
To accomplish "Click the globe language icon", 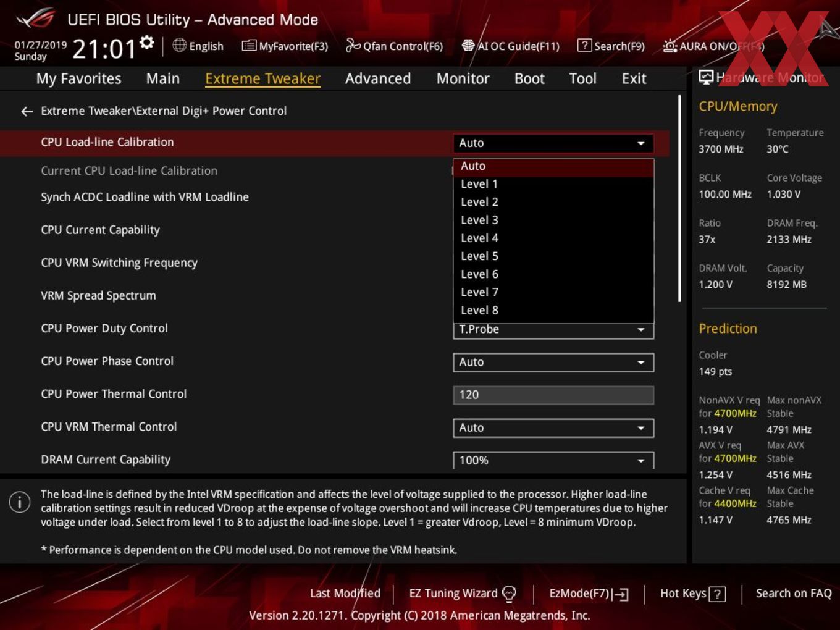I will pos(179,45).
